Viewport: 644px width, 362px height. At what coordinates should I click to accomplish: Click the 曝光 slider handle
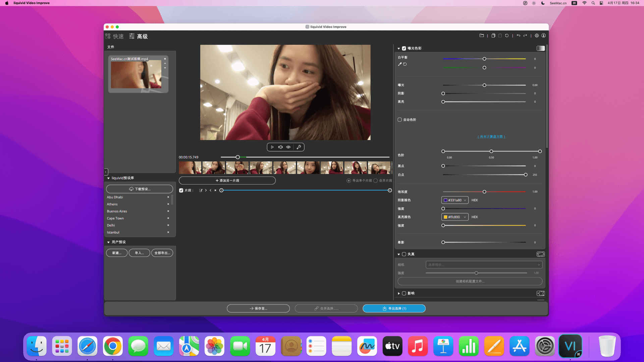pyautogui.click(x=484, y=85)
